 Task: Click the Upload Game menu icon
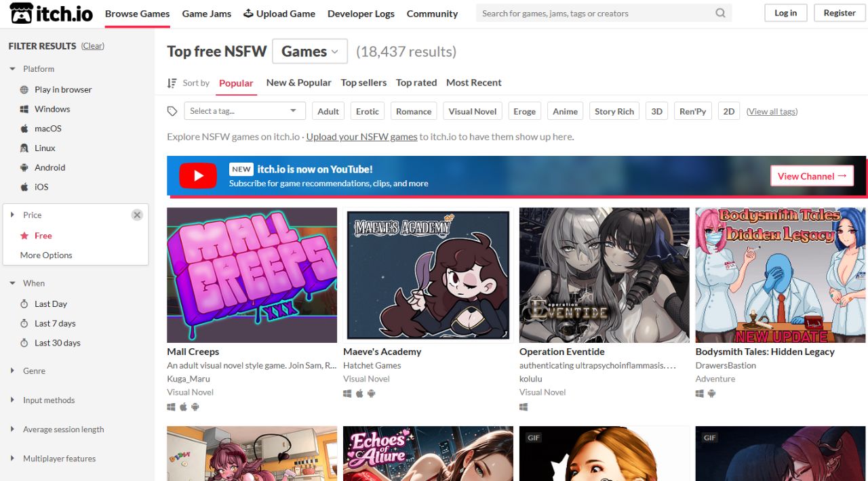248,13
